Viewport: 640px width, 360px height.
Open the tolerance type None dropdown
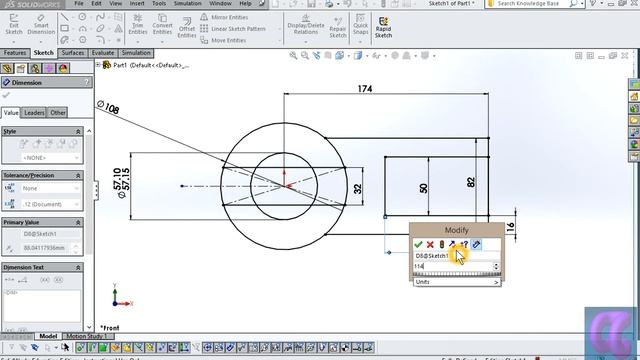point(51,189)
